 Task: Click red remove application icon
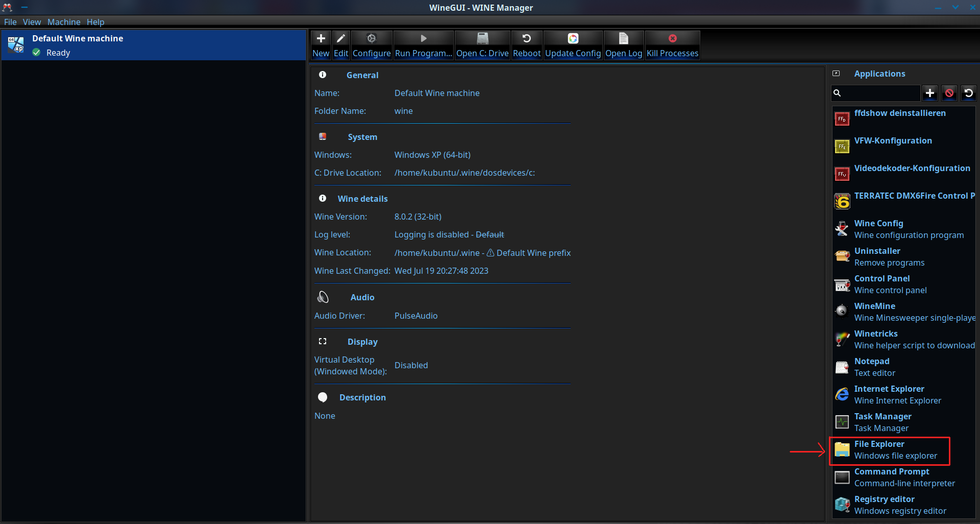click(949, 93)
